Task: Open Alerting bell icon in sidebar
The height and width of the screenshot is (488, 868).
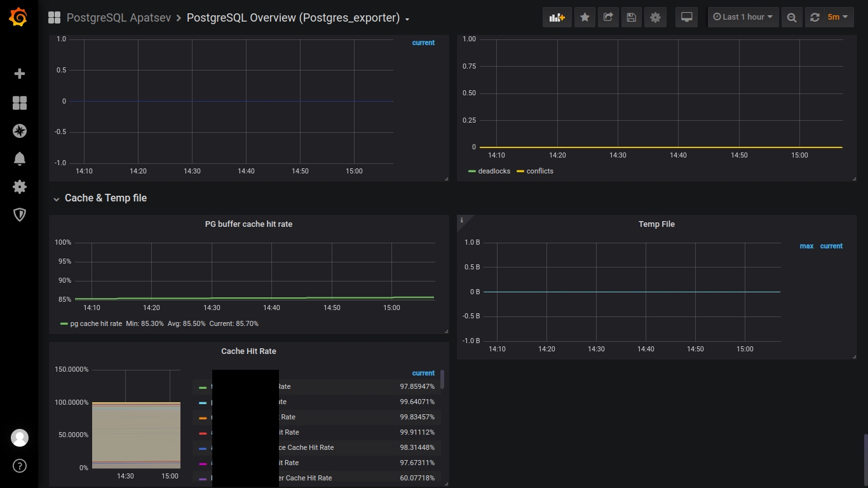Action: point(20,159)
